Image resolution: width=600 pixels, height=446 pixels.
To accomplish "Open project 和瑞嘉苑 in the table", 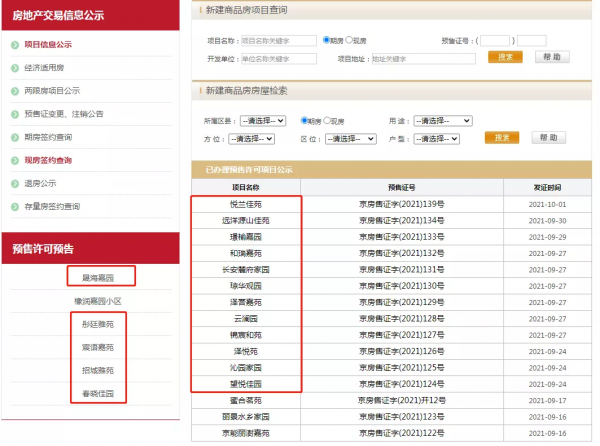I will [x=246, y=253].
